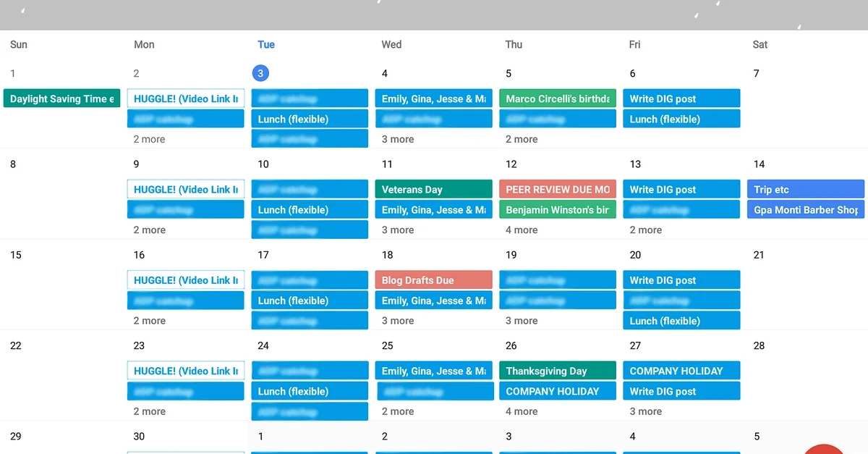Expand the 3 more events on Friday the 27th
Image resolution: width=868 pixels, height=454 pixels.
(645, 411)
